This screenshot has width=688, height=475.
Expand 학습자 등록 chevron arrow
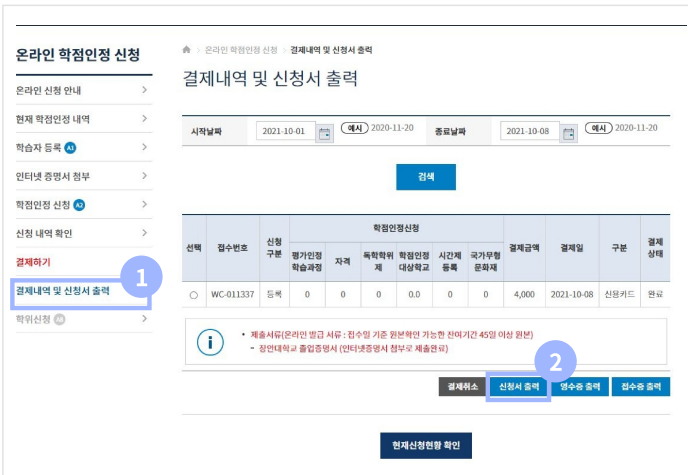[x=144, y=147]
